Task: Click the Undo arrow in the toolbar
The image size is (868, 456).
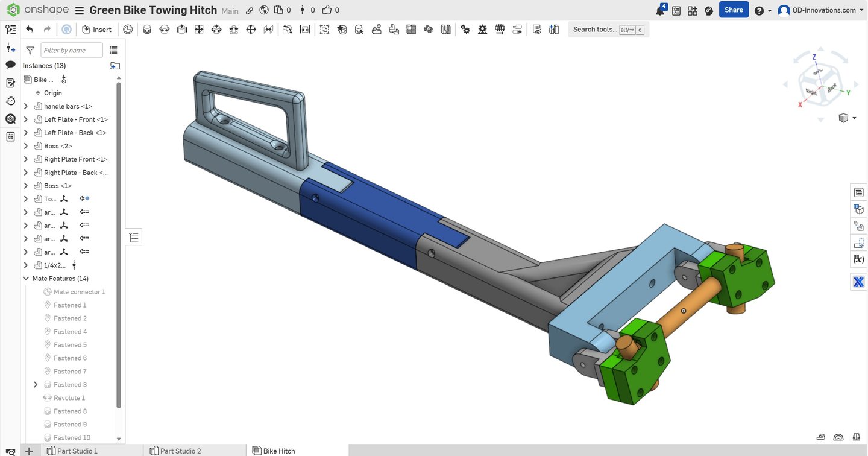Action: coord(29,29)
